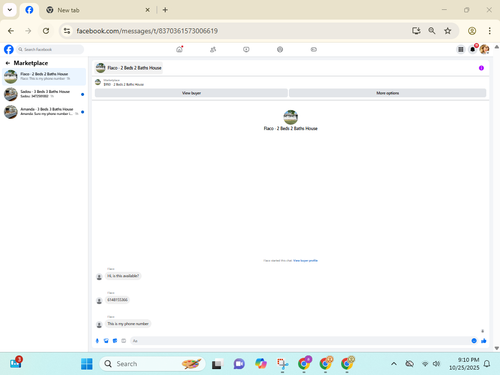
Task: Select the 'Hi, is this available?' message
Action: [x=123, y=276]
